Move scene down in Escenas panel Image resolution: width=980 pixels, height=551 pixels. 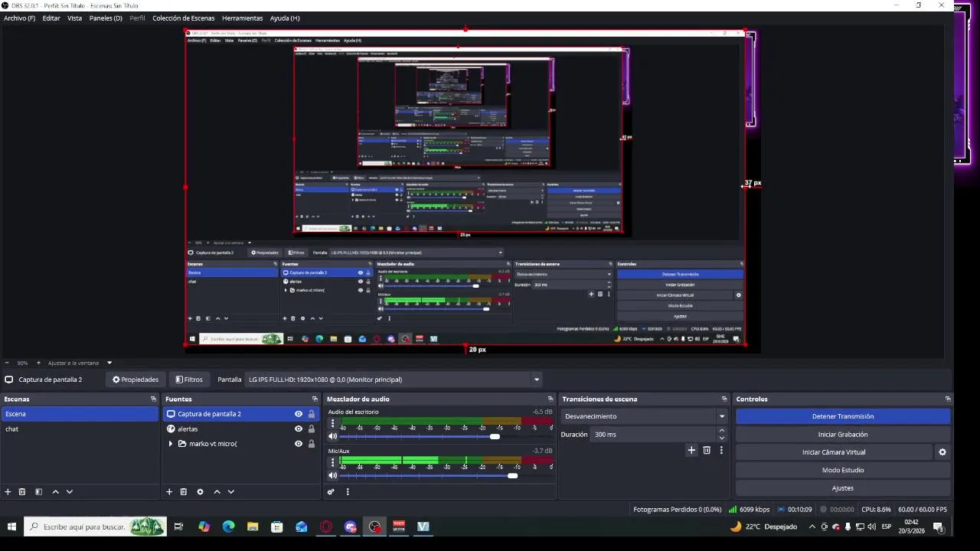(69, 492)
